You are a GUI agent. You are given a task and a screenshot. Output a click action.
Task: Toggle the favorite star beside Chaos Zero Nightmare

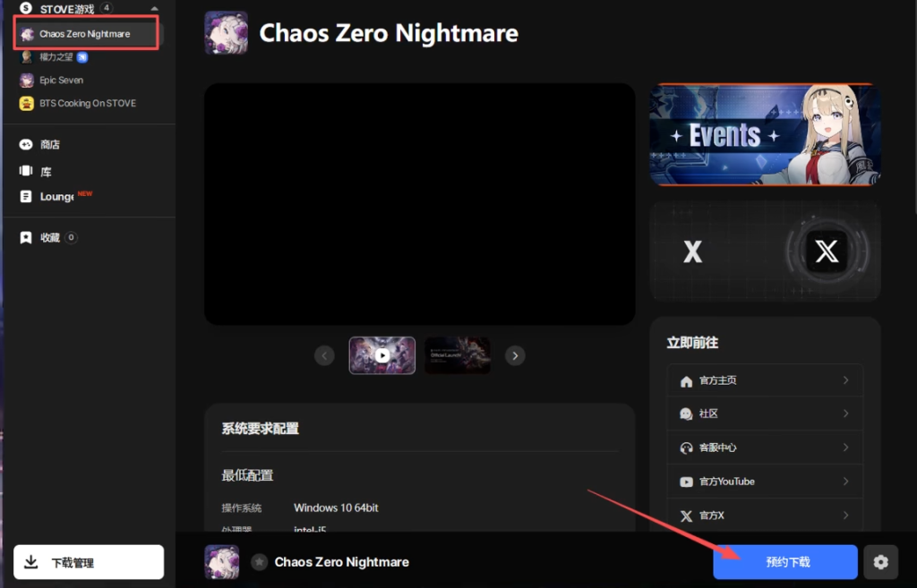pyautogui.click(x=259, y=562)
